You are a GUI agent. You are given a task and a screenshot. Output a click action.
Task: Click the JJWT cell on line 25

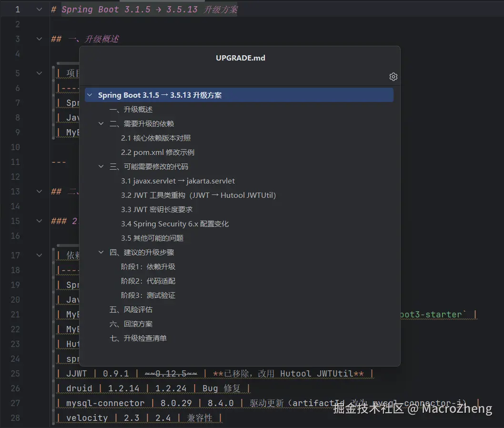77,373
